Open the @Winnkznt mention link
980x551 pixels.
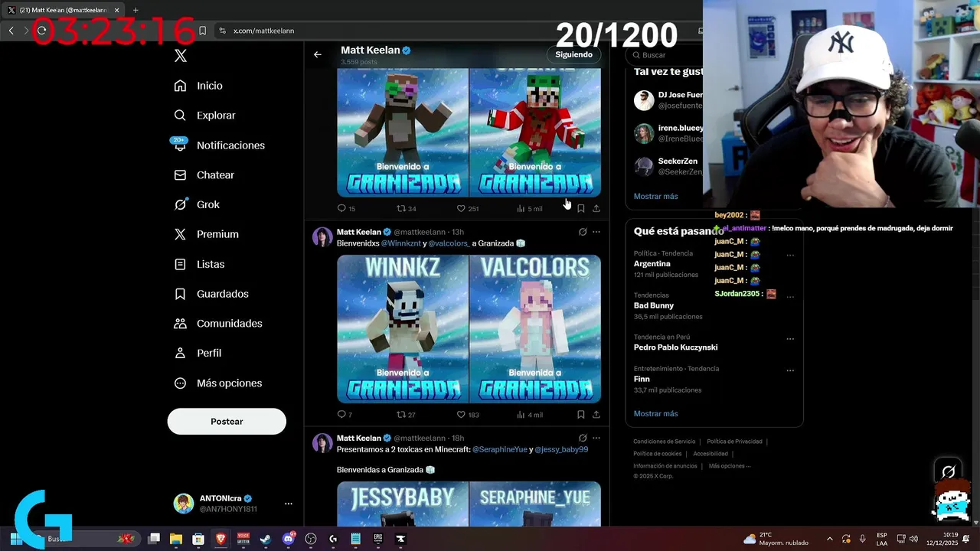(x=401, y=243)
